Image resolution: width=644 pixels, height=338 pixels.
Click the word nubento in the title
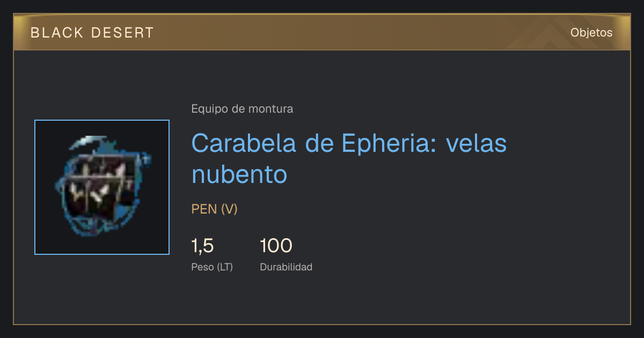click(x=239, y=174)
